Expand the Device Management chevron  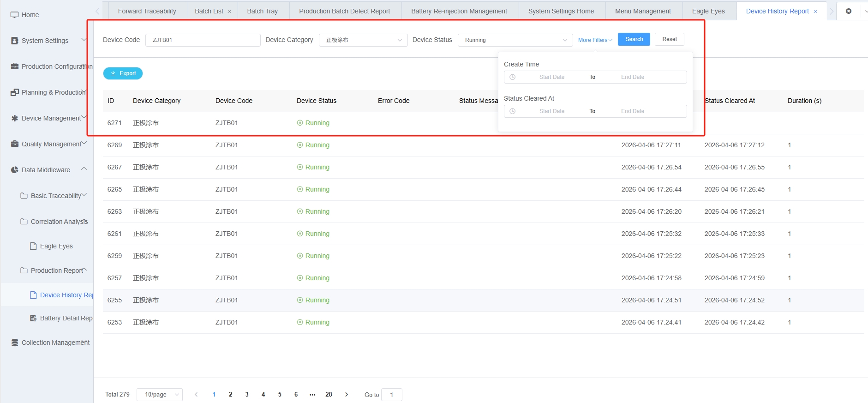point(84,117)
